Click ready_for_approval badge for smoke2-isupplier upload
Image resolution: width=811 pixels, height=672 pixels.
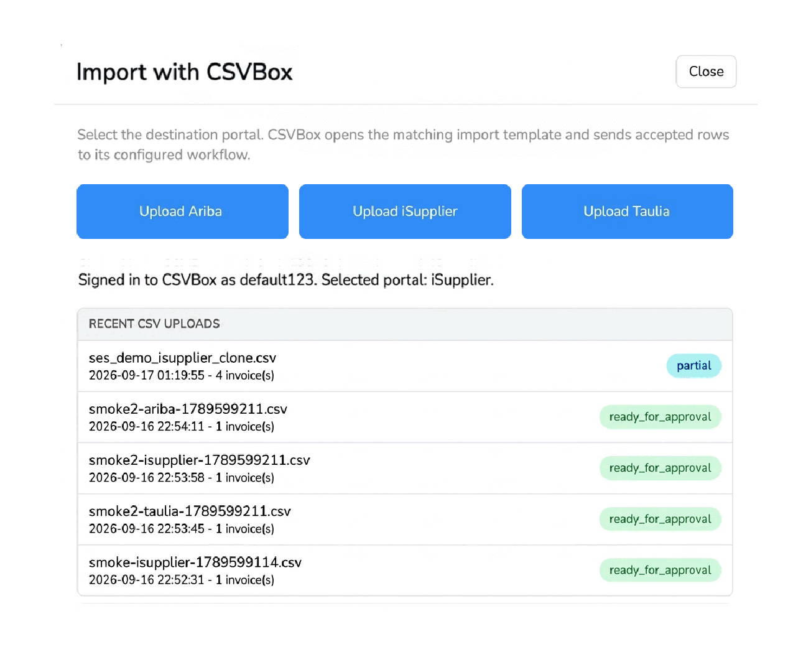click(x=660, y=468)
